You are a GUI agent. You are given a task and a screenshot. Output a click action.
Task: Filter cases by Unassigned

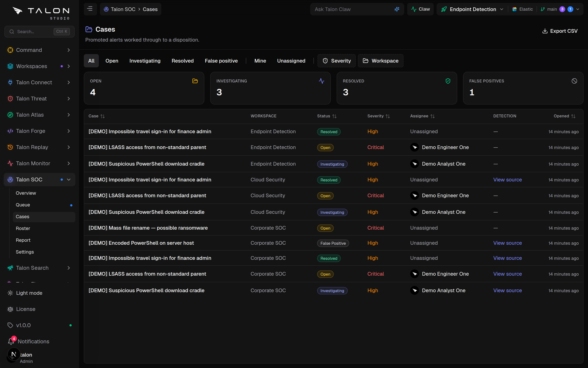coord(291,61)
